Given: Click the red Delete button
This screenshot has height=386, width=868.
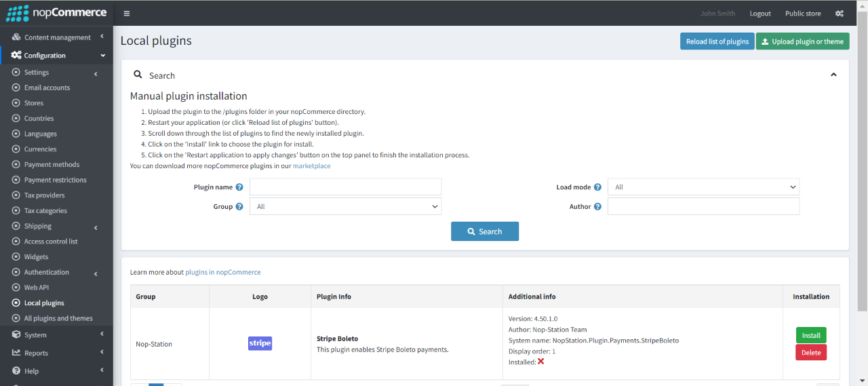Looking at the screenshot, I should (x=810, y=353).
